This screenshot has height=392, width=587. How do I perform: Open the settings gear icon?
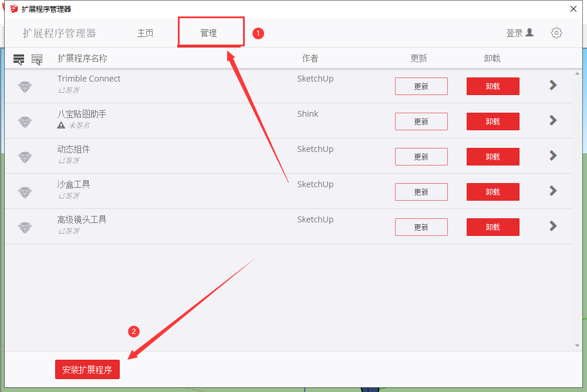556,33
